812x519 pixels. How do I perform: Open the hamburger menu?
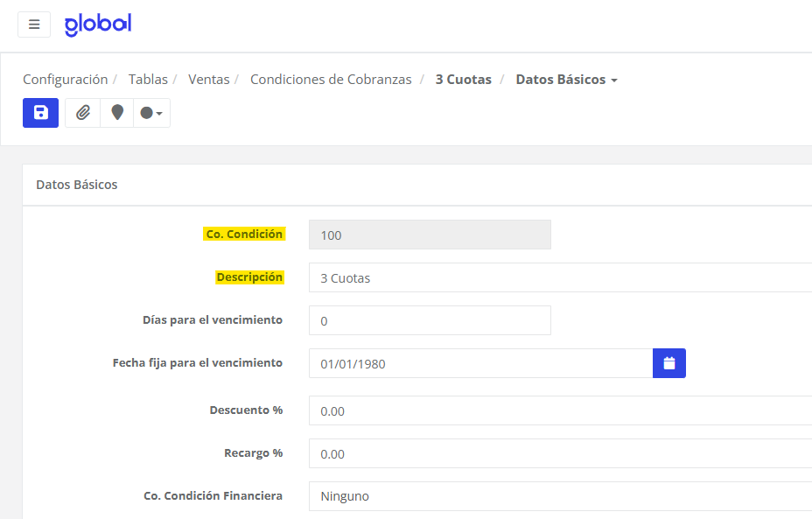(34, 25)
